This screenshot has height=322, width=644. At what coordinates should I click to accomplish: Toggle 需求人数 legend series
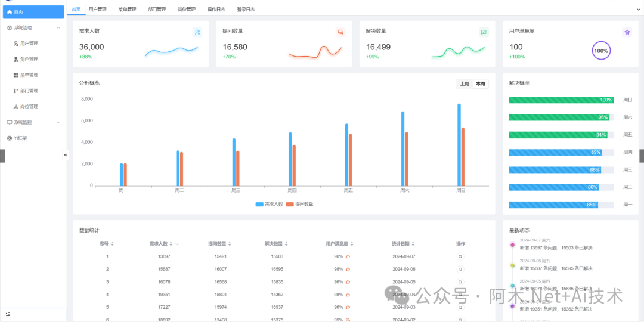click(x=270, y=204)
